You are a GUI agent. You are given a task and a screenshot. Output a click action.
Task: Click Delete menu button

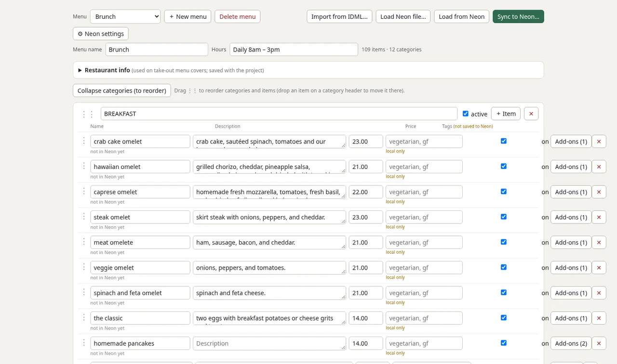point(238,16)
